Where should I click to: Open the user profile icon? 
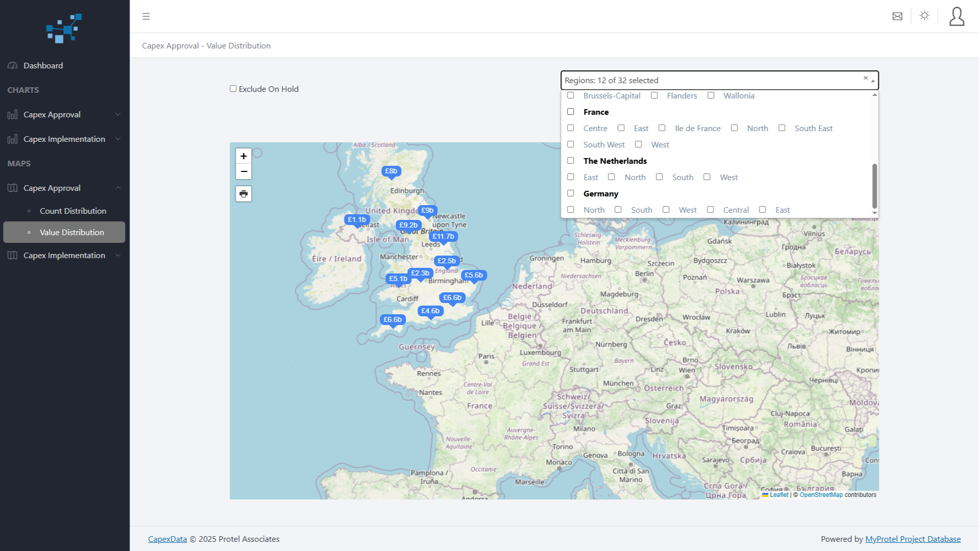point(957,16)
